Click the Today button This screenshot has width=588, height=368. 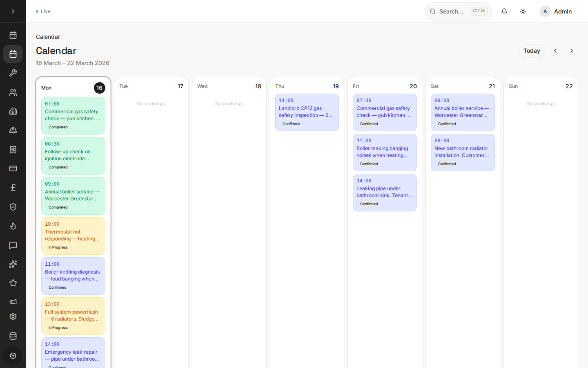(x=532, y=51)
